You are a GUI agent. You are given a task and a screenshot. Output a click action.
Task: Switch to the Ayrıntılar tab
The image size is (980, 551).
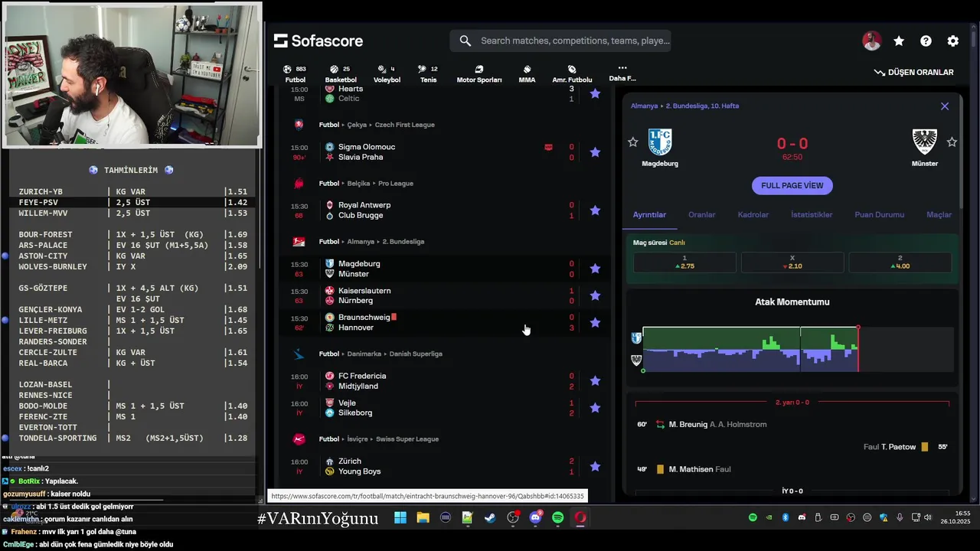tap(649, 215)
